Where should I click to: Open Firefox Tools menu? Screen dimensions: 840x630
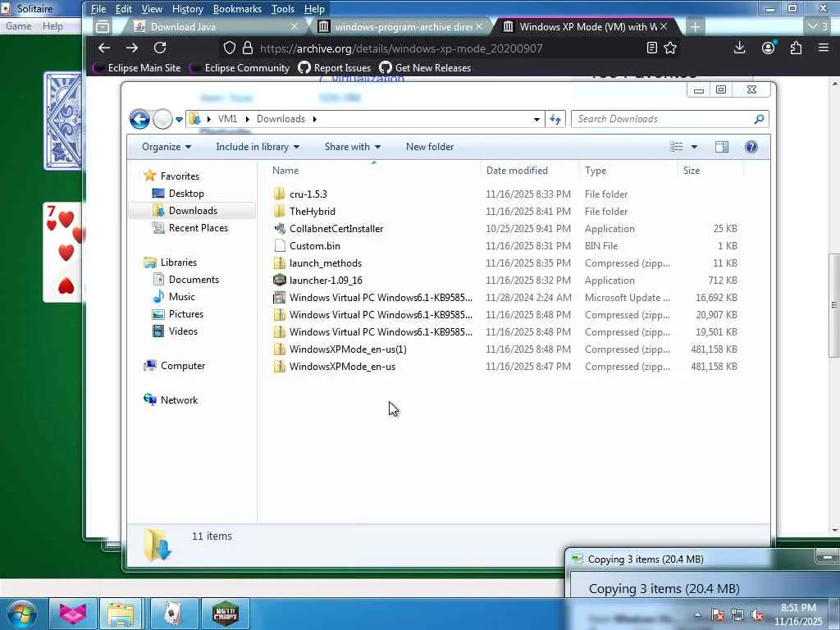(283, 9)
